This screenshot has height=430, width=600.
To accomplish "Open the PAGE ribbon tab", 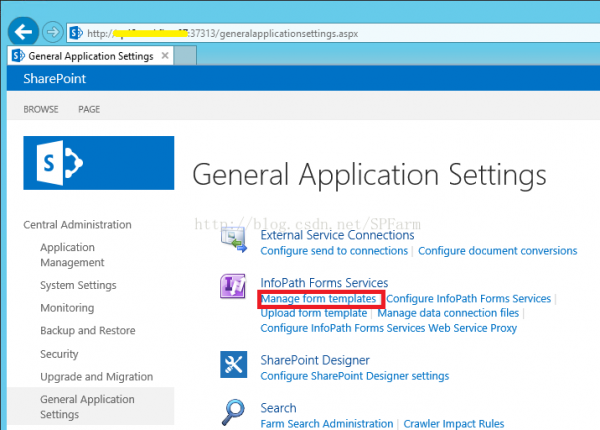I will point(89,109).
